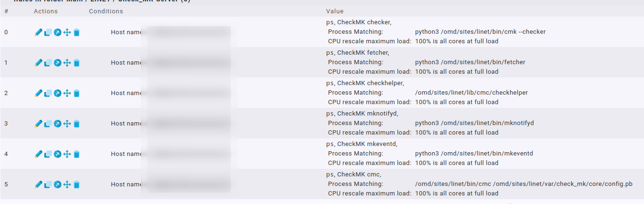
Task: Click the Actions column header
Action: coord(46,11)
